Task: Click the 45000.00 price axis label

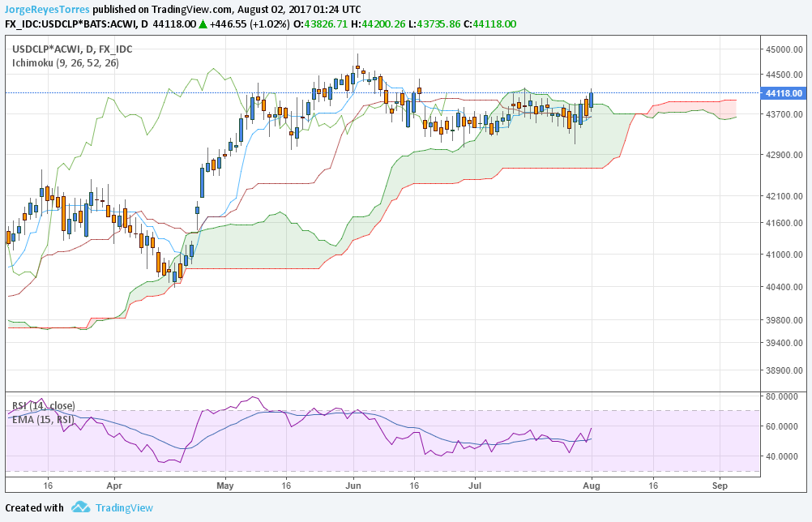Action: (x=784, y=49)
